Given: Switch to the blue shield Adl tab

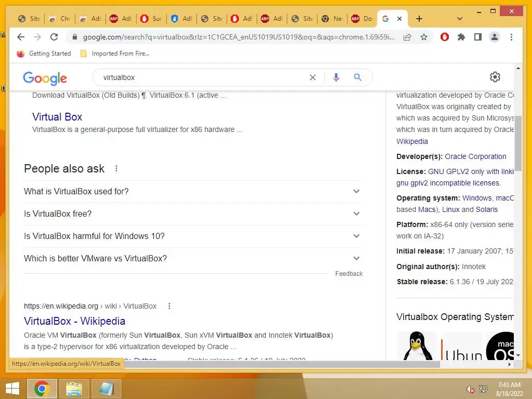Looking at the screenshot, I should tap(181, 19).
